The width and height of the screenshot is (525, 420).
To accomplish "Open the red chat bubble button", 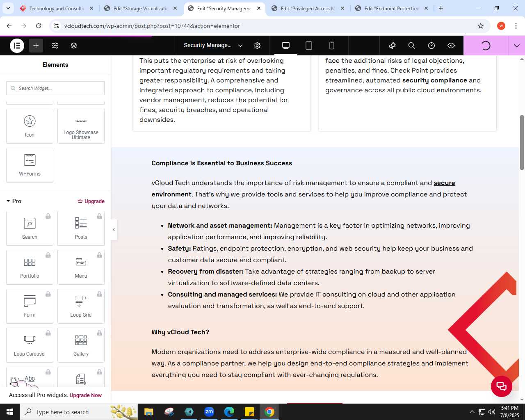I will pos(502,386).
